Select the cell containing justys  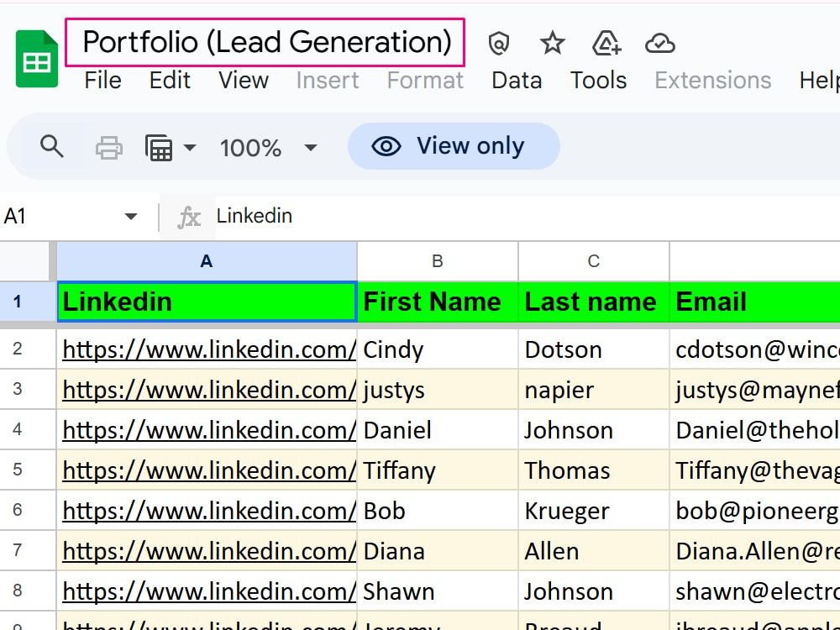pos(438,390)
